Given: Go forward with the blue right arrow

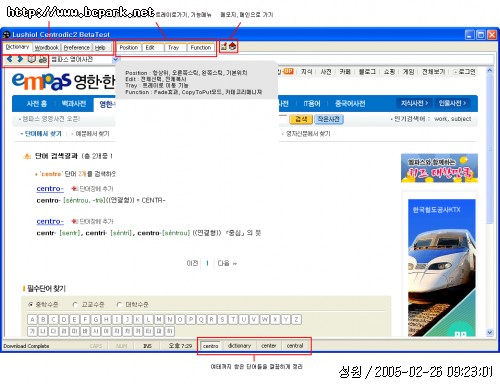Looking at the screenshot, I should pyautogui.click(x=20, y=59).
